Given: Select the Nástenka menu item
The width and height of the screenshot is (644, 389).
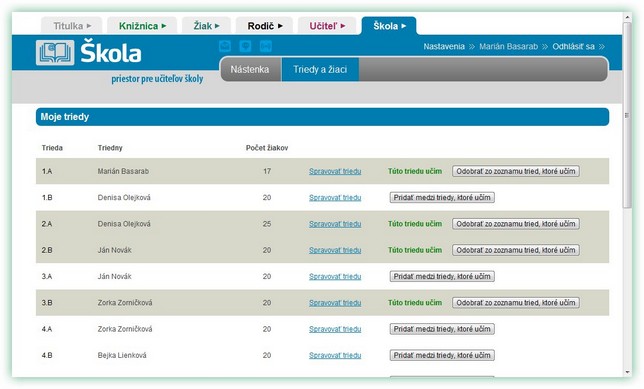Looking at the screenshot, I should tap(250, 69).
